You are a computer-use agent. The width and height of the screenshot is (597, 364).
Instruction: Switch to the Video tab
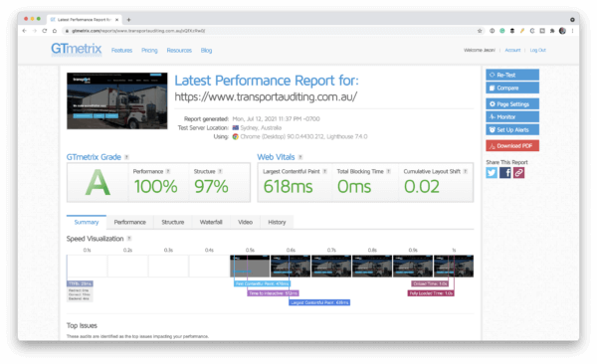[x=245, y=222]
